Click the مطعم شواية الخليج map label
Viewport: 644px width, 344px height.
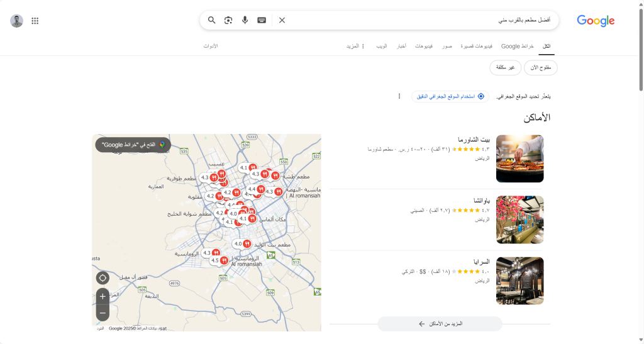[x=189, y=214]
